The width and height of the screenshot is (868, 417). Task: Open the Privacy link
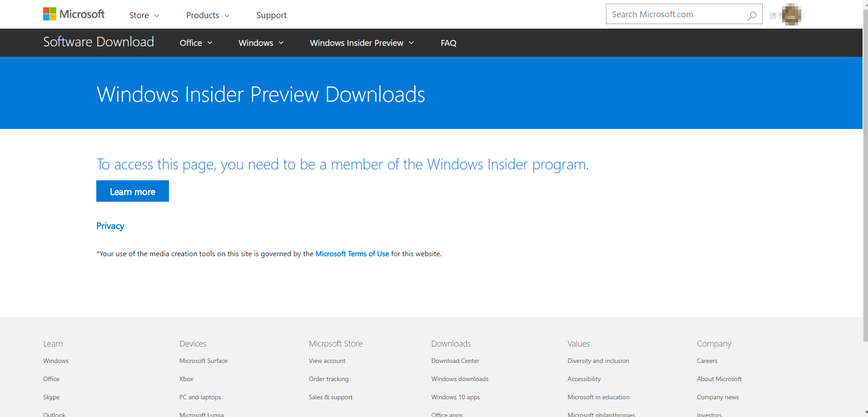pos(110,226)
